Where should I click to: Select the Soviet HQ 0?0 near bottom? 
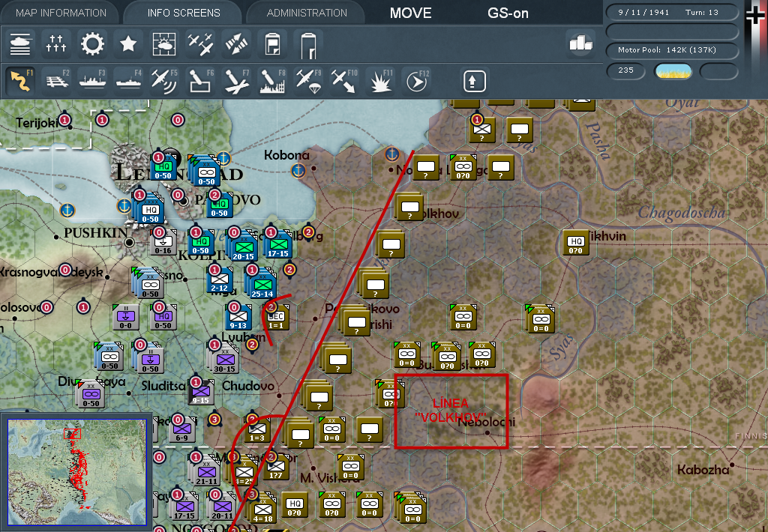coord(294,504)
